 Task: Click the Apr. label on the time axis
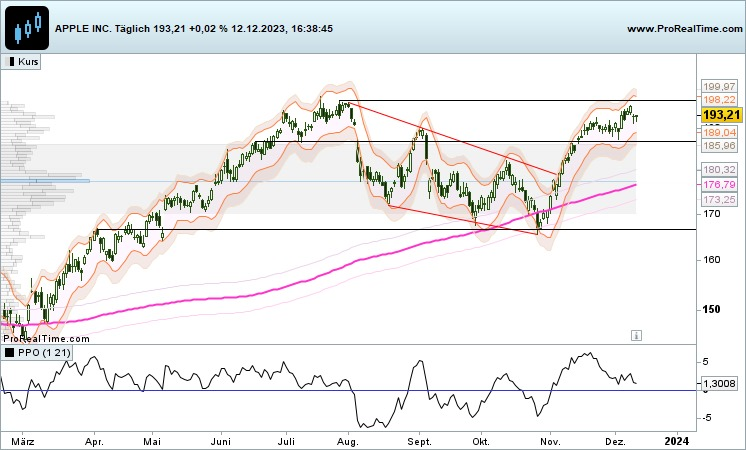pyautogui.click(x=94, y=441)
